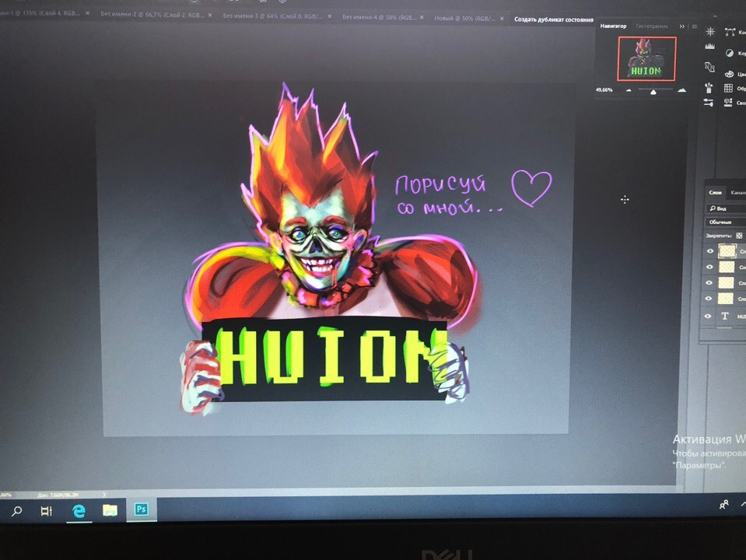Open the Adjustments half-circle icon
This screenshot has width=746, height=560.
(730, 53)
